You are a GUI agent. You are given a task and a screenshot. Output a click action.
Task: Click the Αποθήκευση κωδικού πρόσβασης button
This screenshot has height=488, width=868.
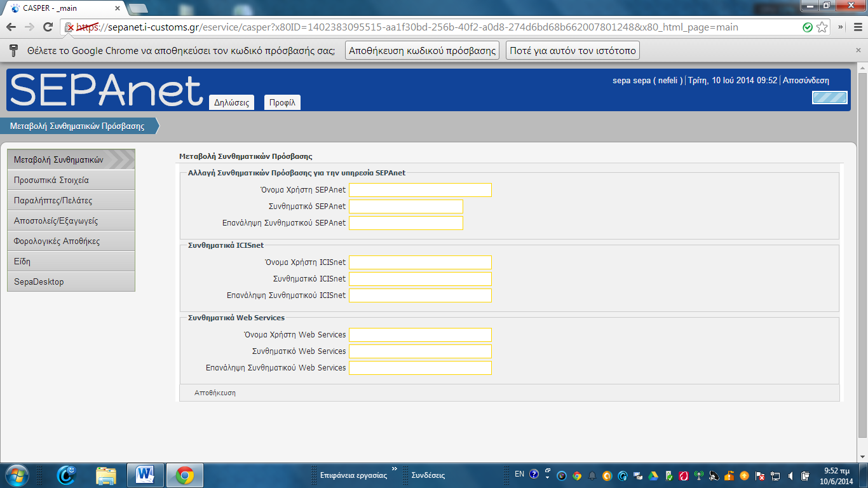tap(422, 50)
